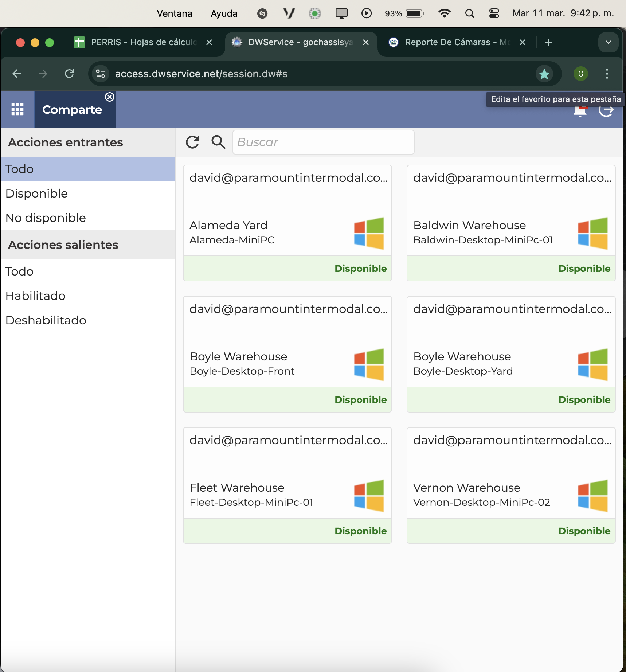
Task: Go forward in browser history
Action: tap(43, 74)
